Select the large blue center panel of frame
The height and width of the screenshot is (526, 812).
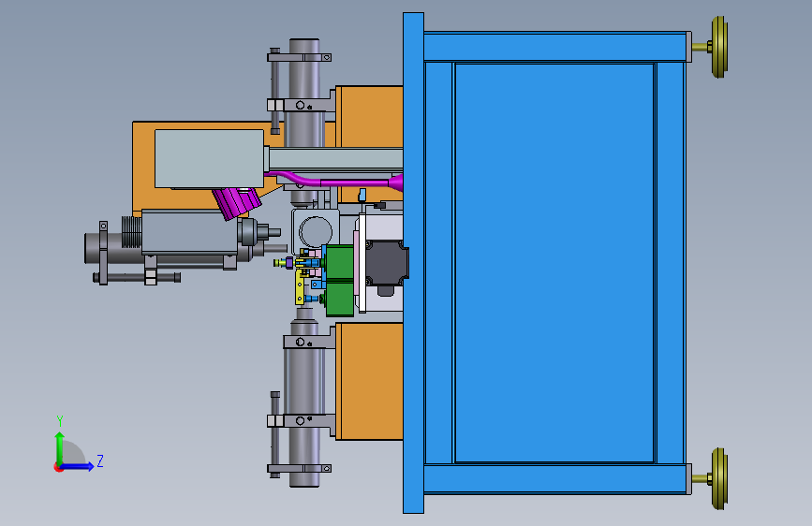[x=554, y=263]
